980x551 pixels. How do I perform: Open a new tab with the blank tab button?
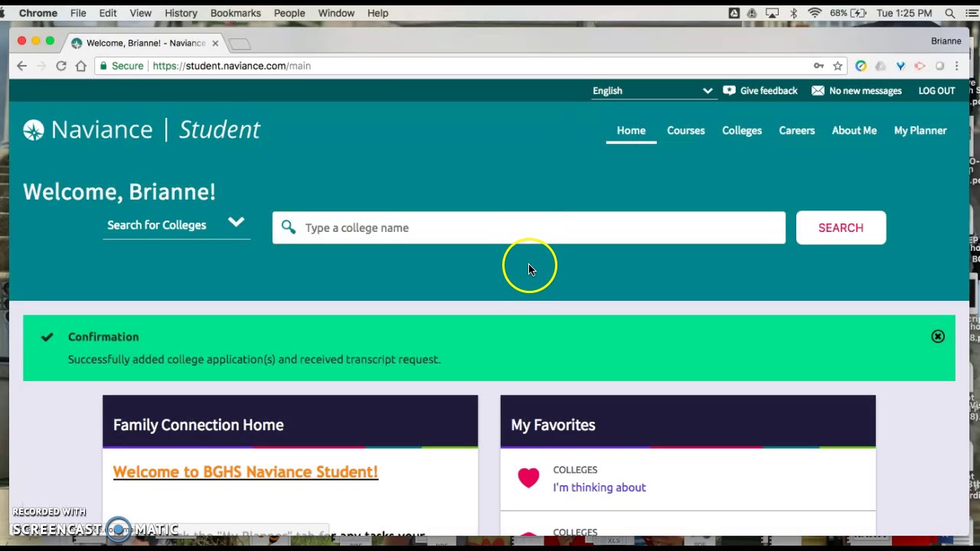click(x=240, y=44)
